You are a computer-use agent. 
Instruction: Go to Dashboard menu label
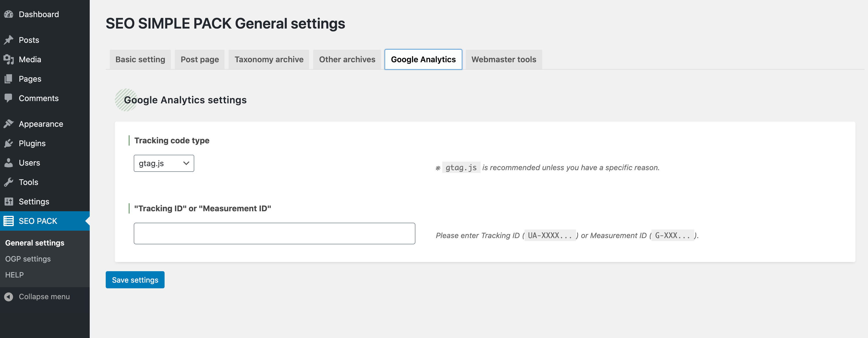point(39,14)
